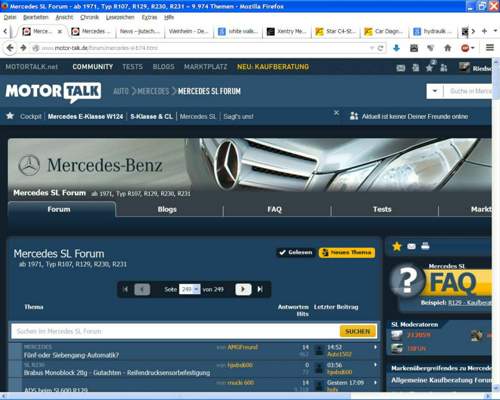Click the Neues Thema button
Screen dimensions: 500x400
pos(347,253)
